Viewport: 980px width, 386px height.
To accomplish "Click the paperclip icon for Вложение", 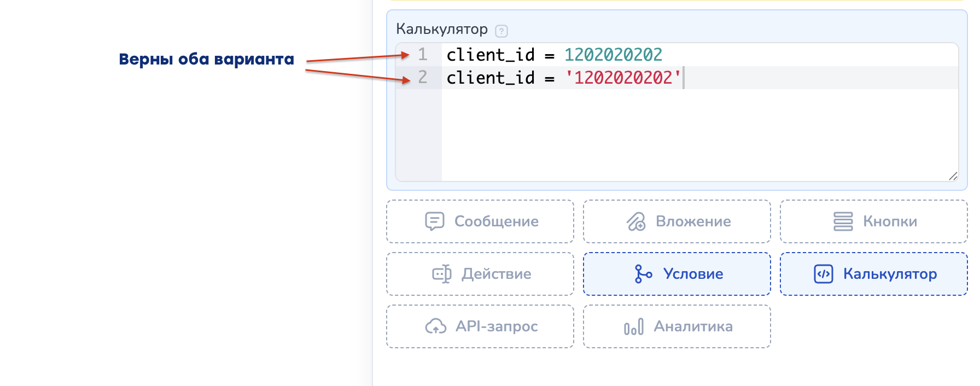I will (x=636, y=221).
